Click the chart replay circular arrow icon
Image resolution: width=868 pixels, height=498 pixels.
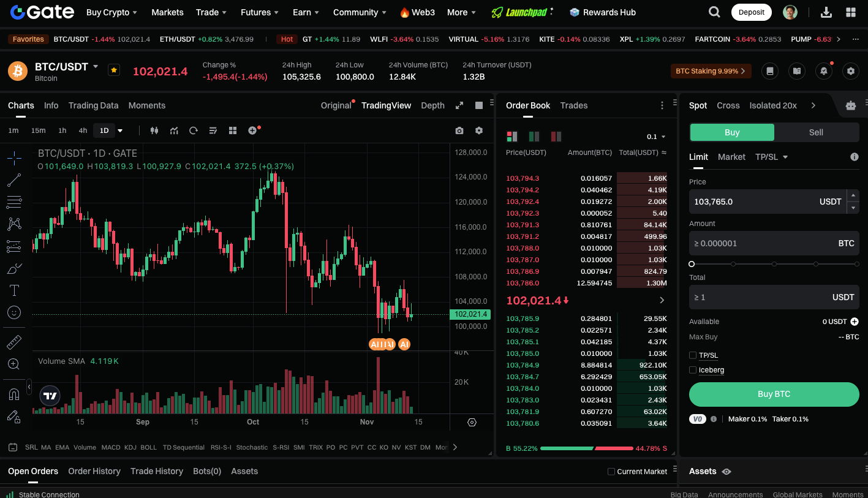coord(194,130)
